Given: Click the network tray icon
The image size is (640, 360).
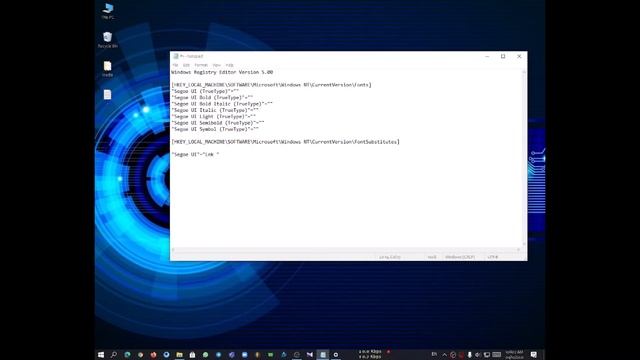Looking at the screenshot, I should click(487, 355).
